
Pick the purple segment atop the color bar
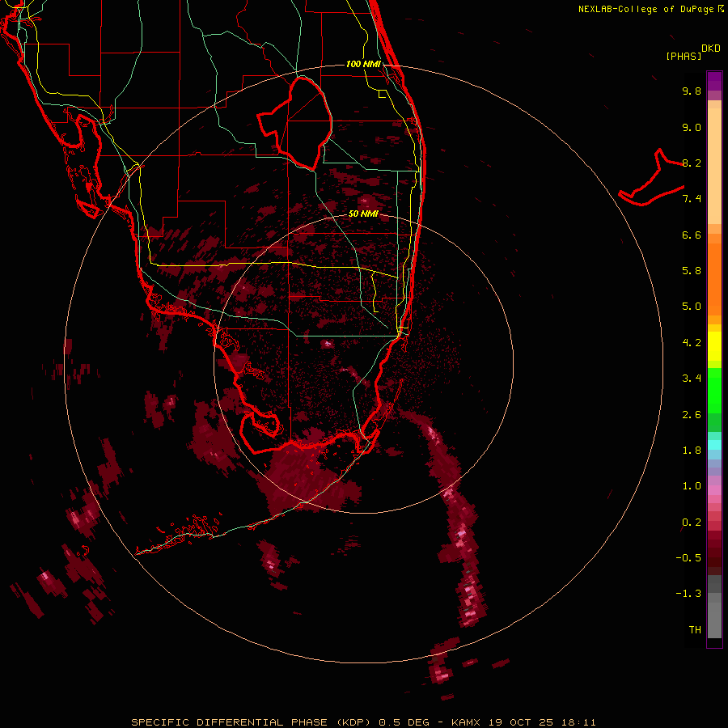714,81
